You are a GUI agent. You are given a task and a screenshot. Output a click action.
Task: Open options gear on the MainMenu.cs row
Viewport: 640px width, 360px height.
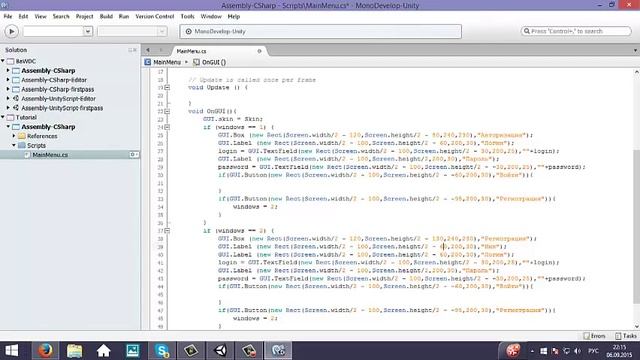coord(133,155)
